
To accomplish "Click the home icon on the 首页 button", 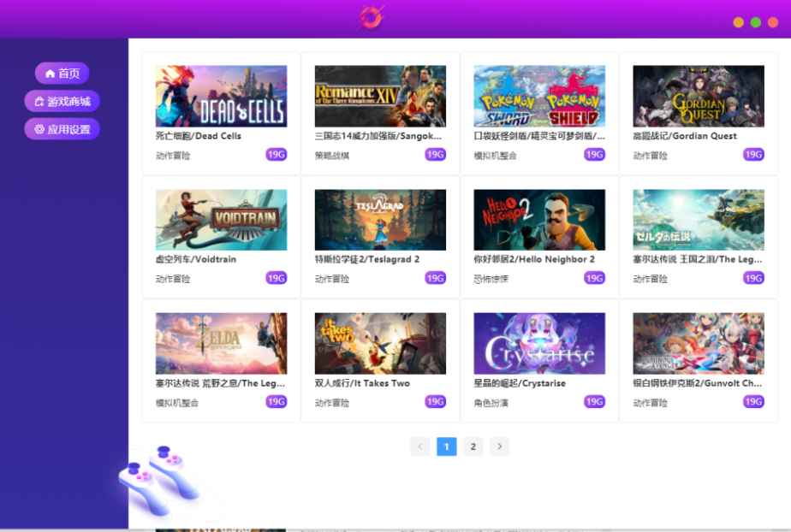I will pos(50,74).
